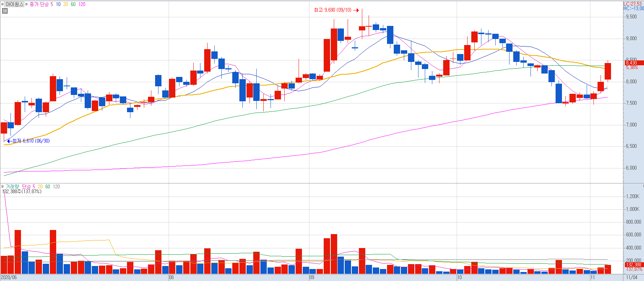The height and width of the screenshot is (281, 644).
Task: Click the 7,000 price axis label
Action: point(631,125)
